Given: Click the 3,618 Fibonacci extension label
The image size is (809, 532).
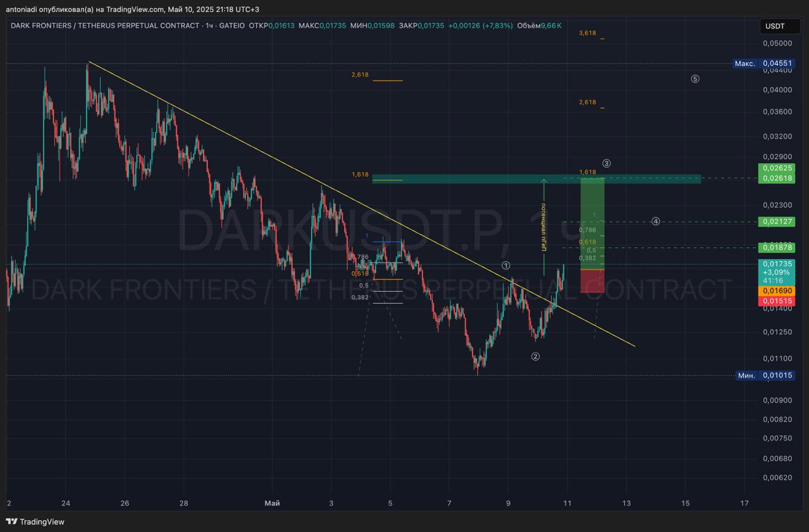Looking at the screenshot, I should (x=587, y=33).
